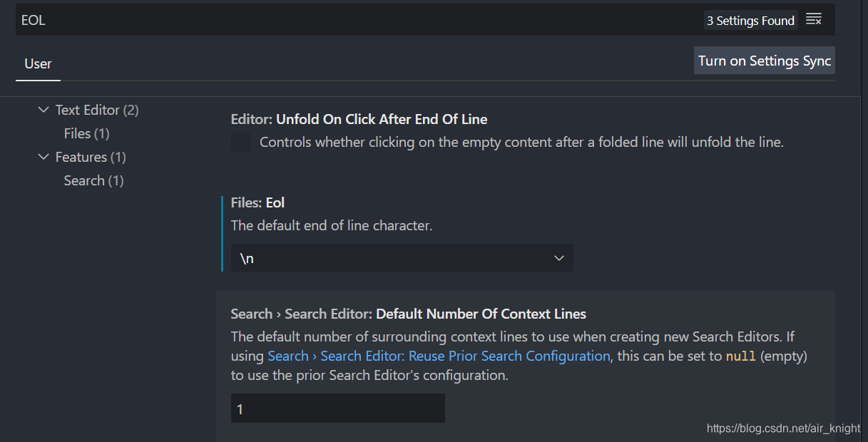Viewport: 868px width, 442px height.
Task: Select the Search category in the sidebar
Action: pos(93,180)
